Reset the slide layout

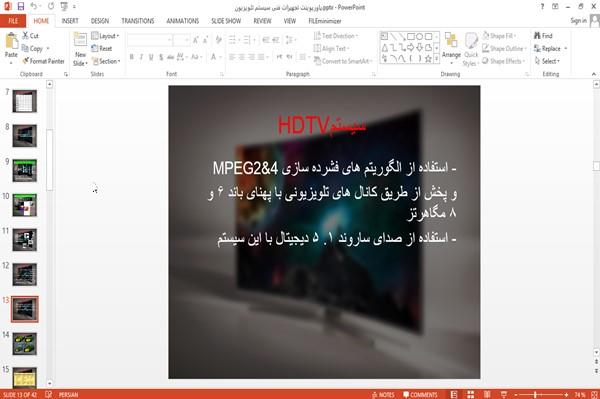(102, 49)
